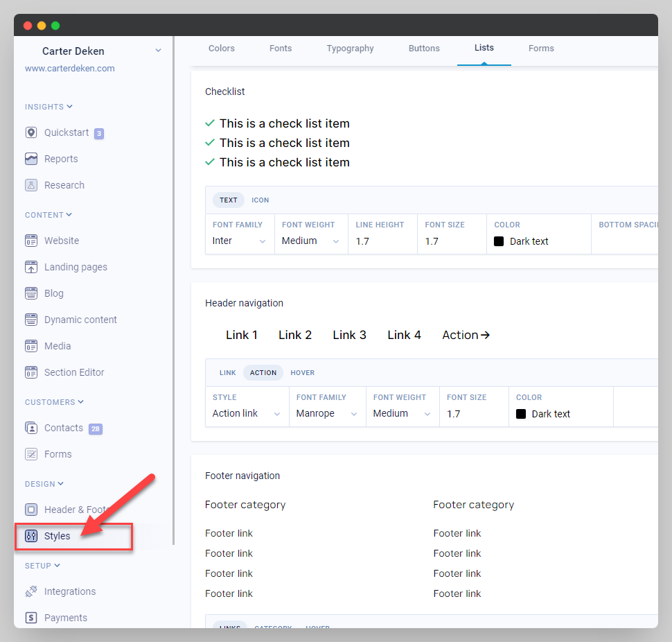672x642 pixels.
Task: Click Link 3 in header navigation preview
Action: [349, 335]
